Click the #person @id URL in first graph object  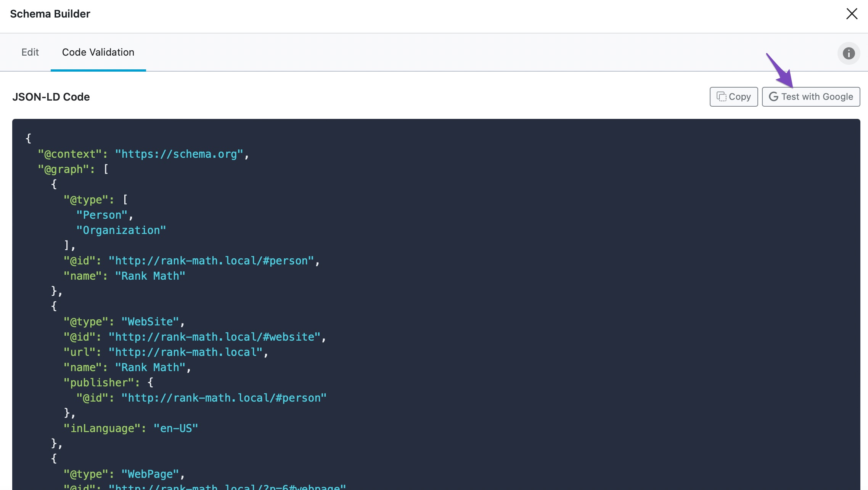[211, 261]
